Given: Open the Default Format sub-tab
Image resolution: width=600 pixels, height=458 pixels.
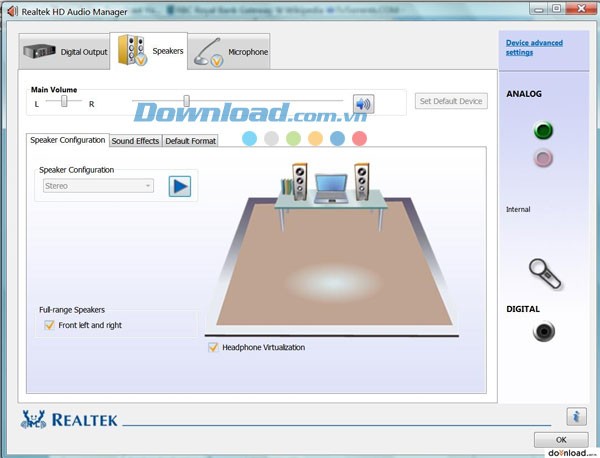Looking at the screenshot, I should point(190,141).
